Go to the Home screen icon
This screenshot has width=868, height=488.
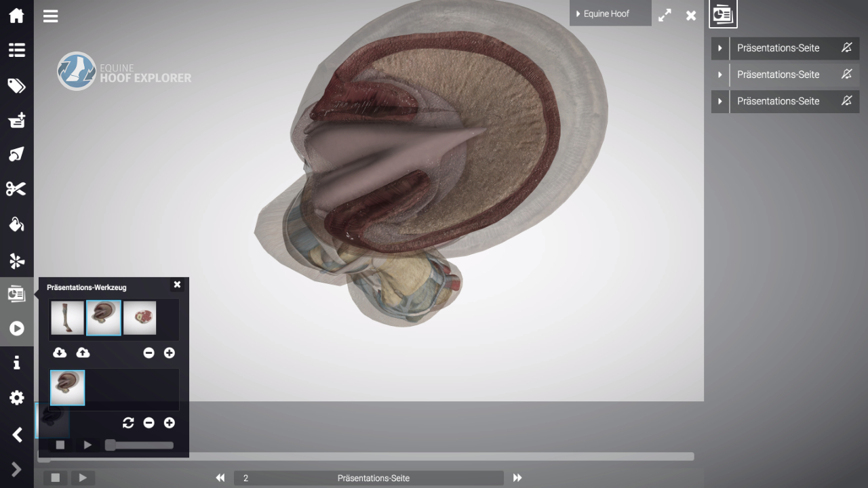click(x=16, y=15)
